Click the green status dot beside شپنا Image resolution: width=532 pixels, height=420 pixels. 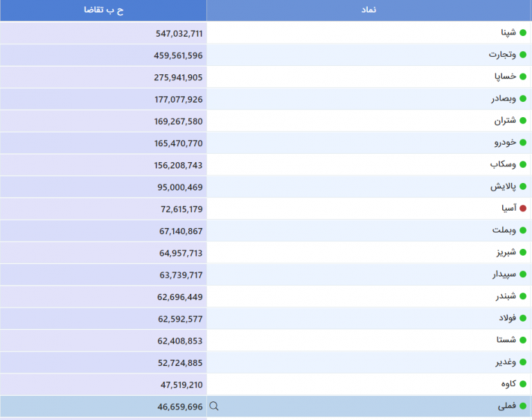click(x=523, y=33)
